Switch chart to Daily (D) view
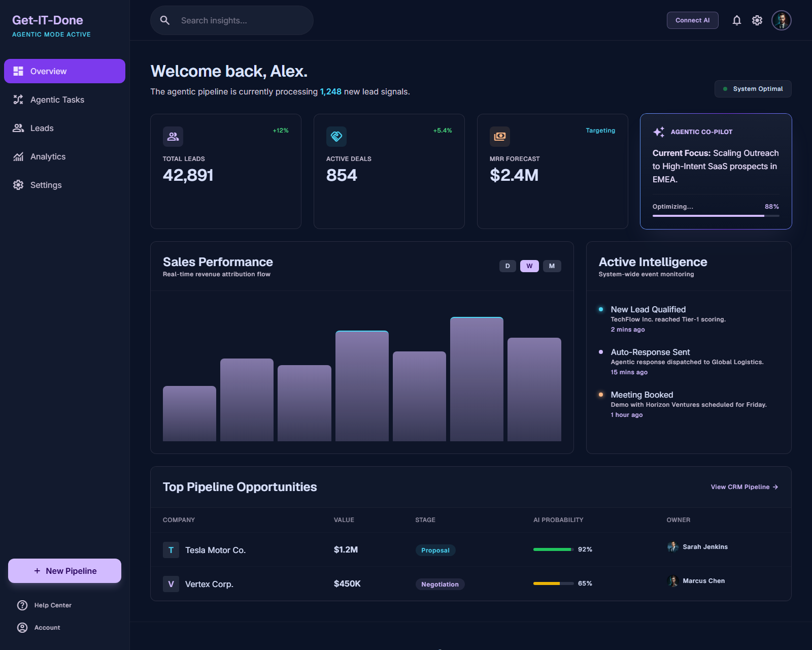This screenshot has width=812, height=650. coord(507,266)
